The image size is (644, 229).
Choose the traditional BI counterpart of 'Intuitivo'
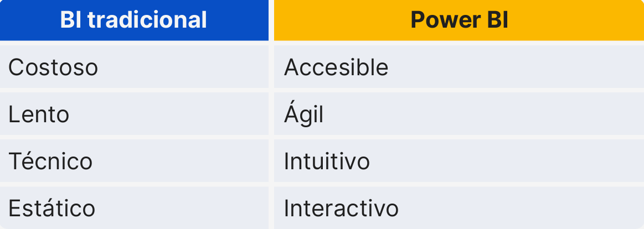[x=50, y=162]
